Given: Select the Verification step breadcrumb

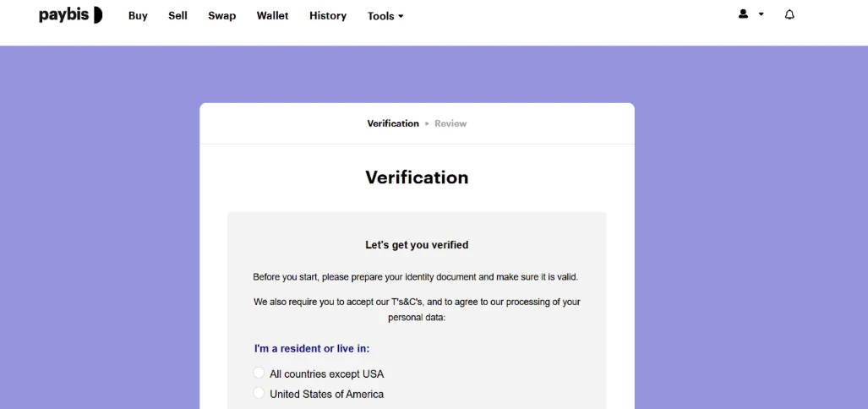Looking at the screenshot, I should point(393,123).
